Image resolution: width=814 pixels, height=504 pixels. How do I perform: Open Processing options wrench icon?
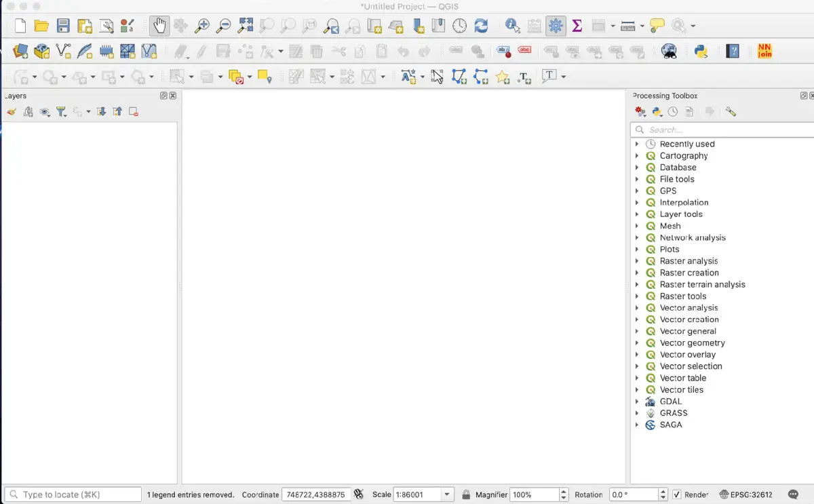731,112
